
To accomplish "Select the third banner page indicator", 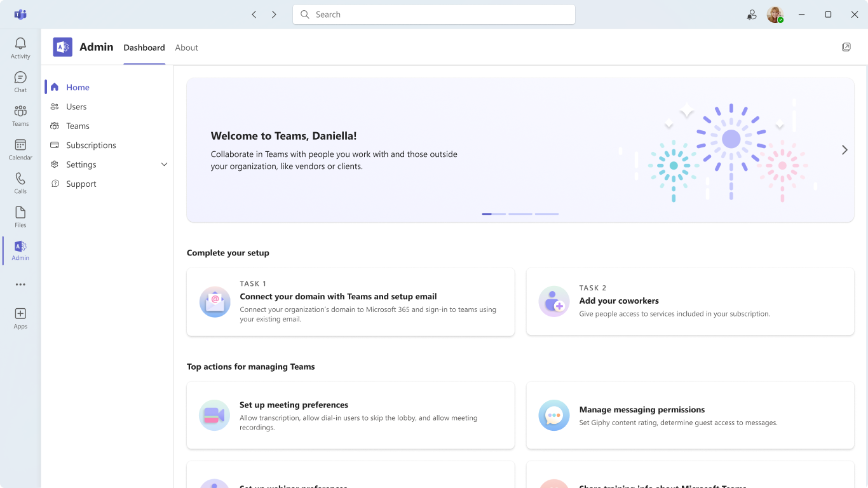I will [547, 214].
